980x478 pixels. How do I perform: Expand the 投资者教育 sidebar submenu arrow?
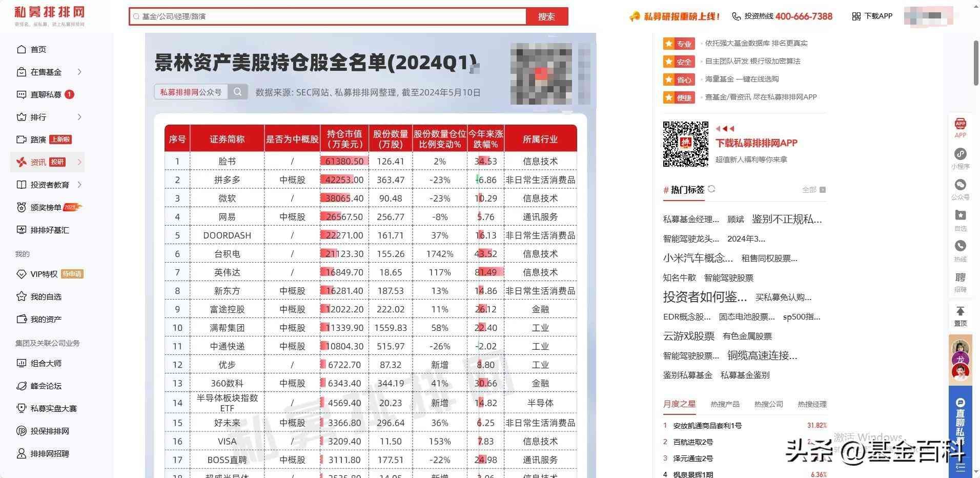click(x=79, y=185)
